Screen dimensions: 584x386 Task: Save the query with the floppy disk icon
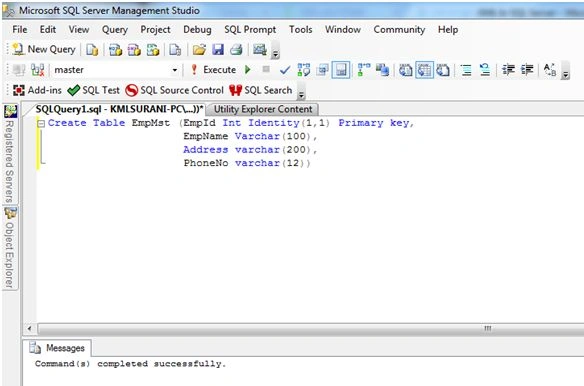[x=218, y=49]
